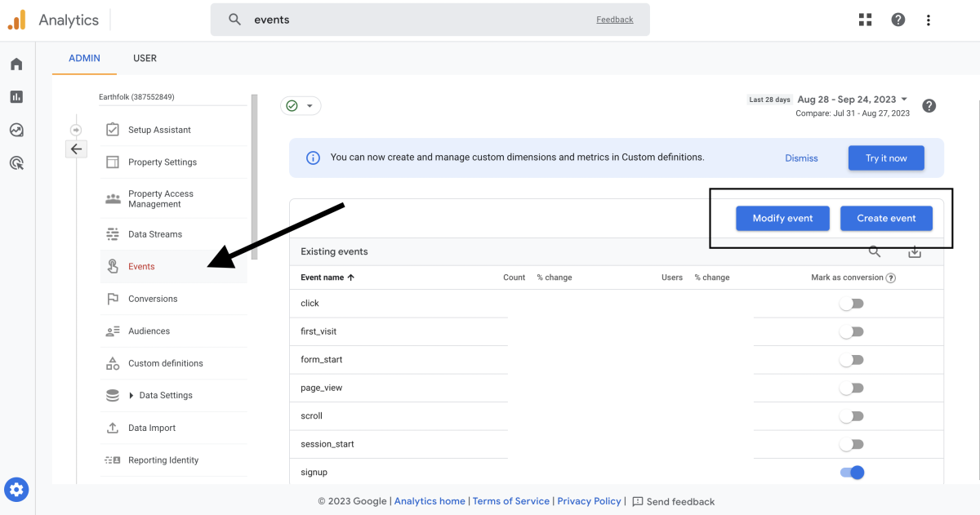The height and width of the screenshot is (515, 980).
Task: Click the Google Analytics logo
Action: (16, 20)
